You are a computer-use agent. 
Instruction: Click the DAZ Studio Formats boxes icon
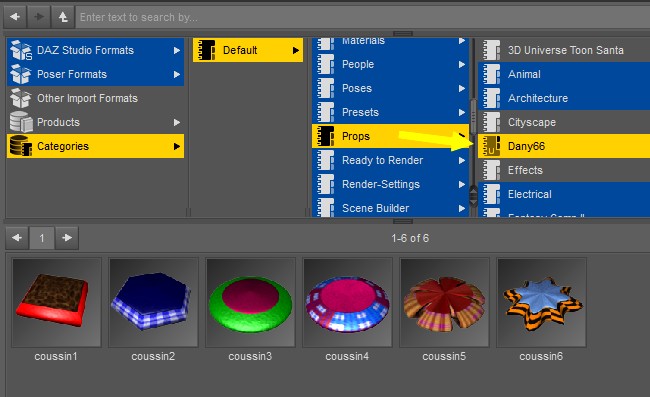click(21, 50)
